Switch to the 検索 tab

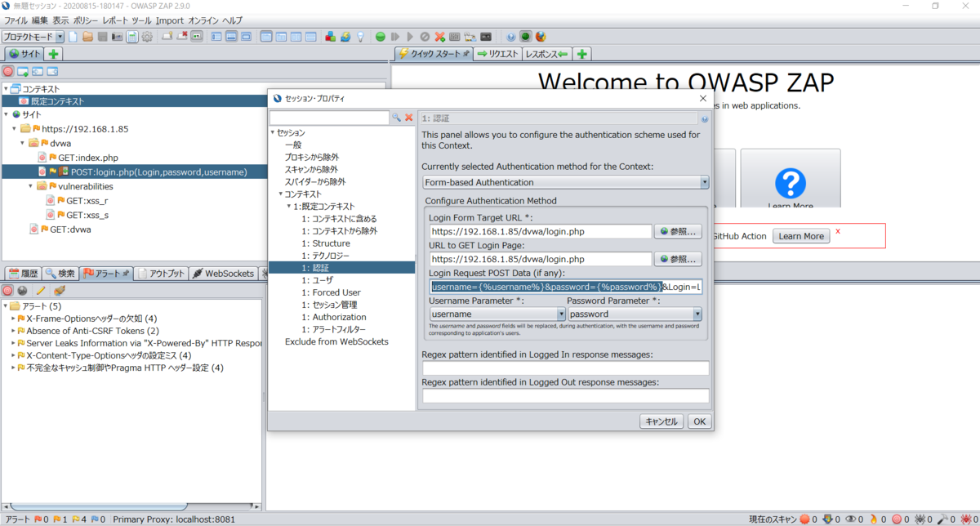point(60,273)
